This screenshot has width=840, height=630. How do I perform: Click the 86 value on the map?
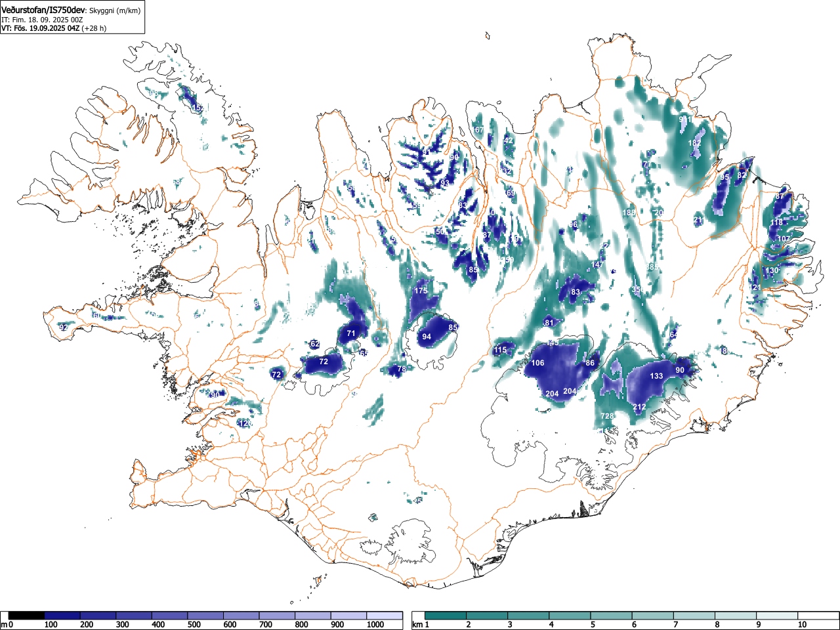pyautogui.click(x=590, y=363)
